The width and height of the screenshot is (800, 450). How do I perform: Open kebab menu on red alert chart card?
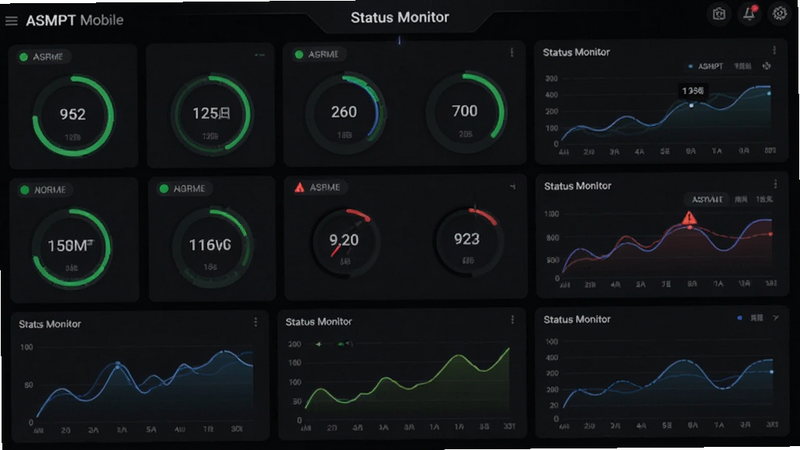[776, 184]
